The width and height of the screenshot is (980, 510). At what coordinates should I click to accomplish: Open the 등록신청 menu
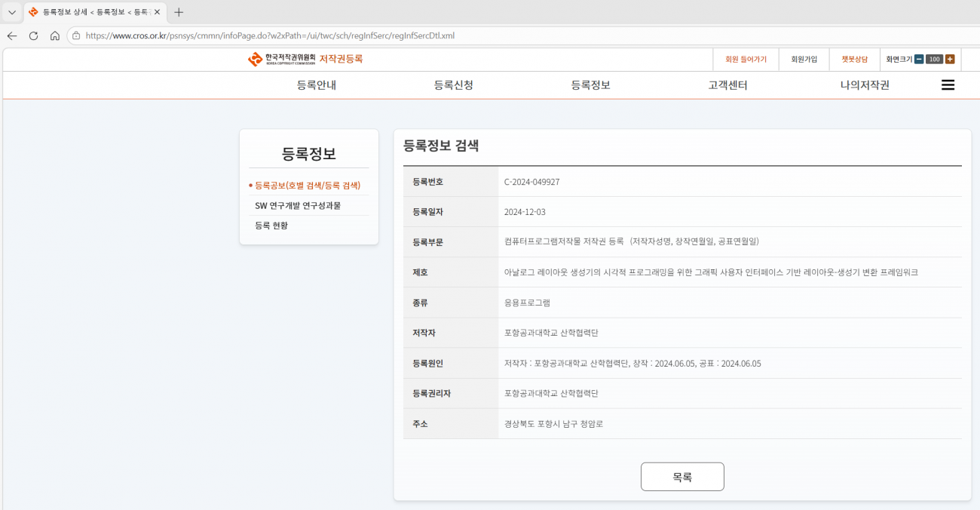[454, 85]
